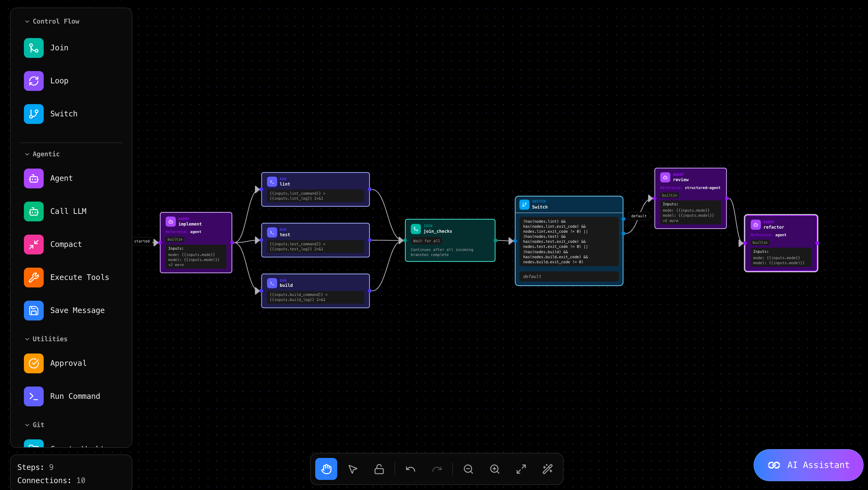The image size is (868, 490).
Task: Select the Agent node icon in palette
Action: pyautogui.click(x=34, y=178)
